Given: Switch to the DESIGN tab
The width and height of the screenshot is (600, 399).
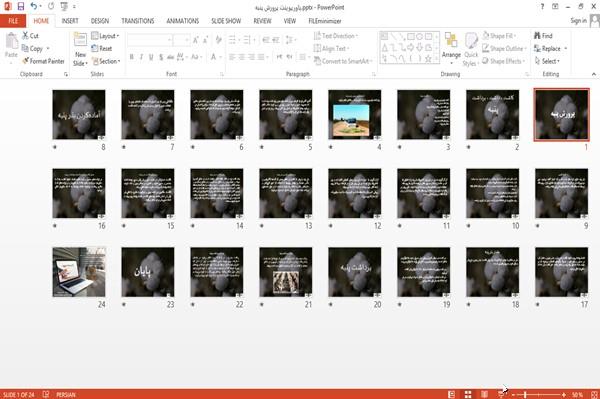Looking at the screenshot, I should coord(100,21).
